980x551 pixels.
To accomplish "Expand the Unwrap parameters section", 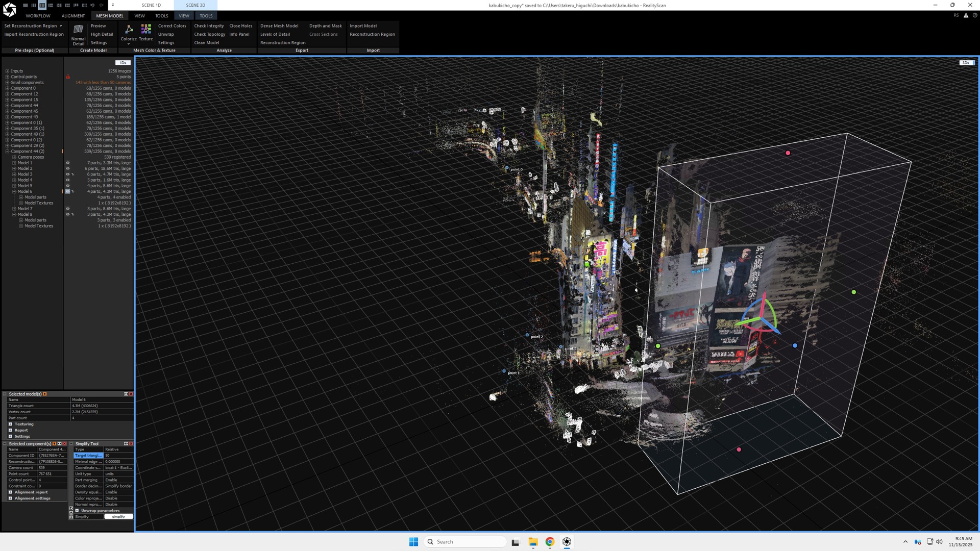I will (77, 511).
